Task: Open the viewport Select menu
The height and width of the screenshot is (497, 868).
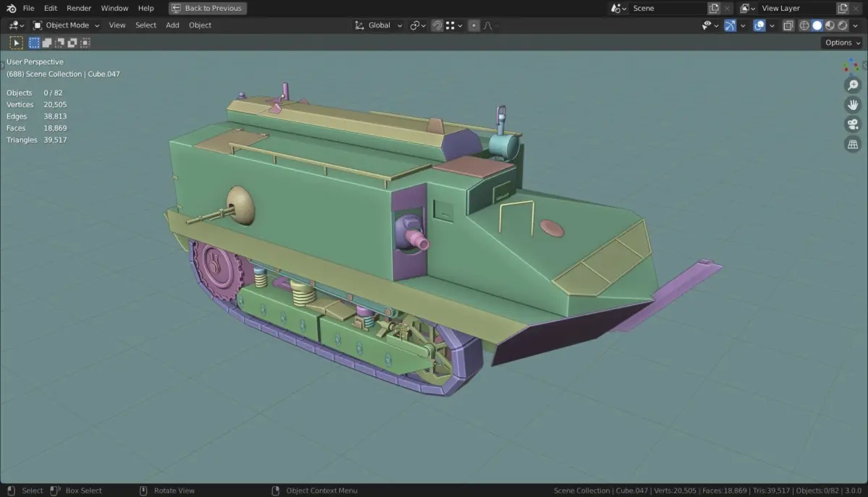Action: tap(145, 25)
